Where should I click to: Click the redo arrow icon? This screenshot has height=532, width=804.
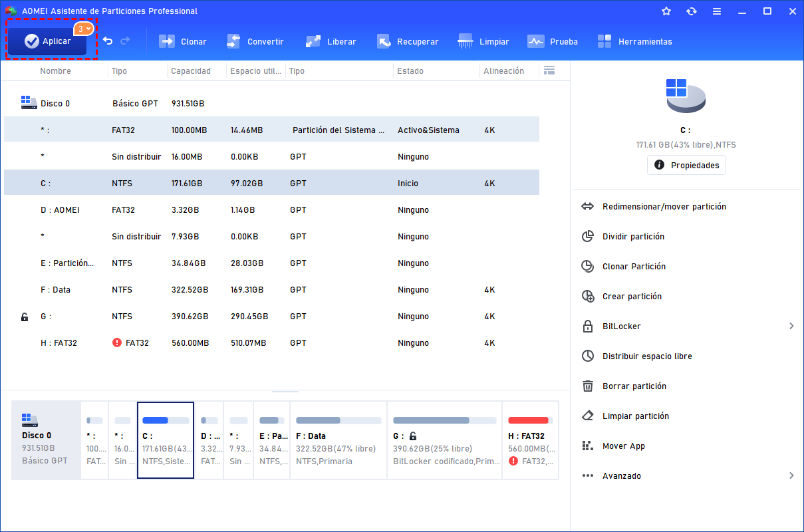tap(125, 41)
